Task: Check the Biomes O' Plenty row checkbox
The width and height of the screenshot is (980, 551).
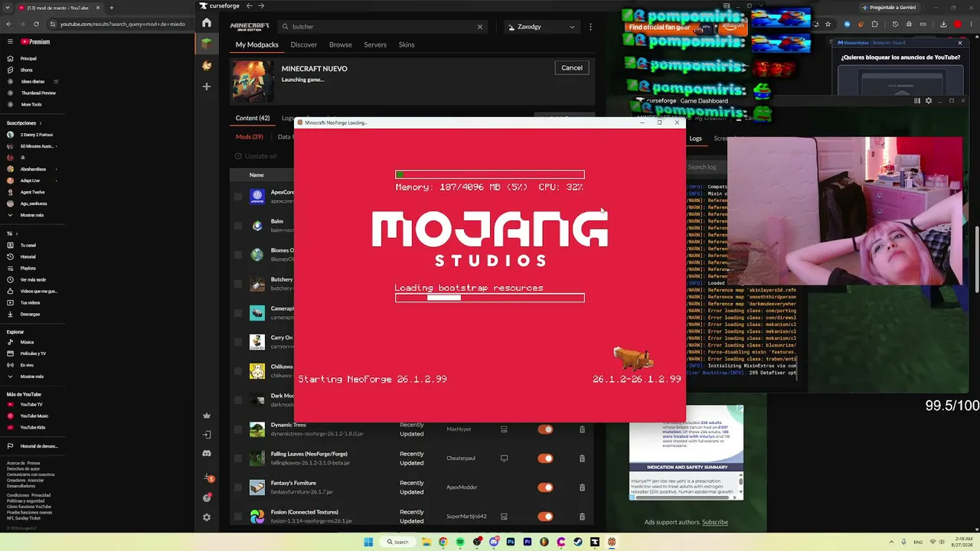Action: point(238,255)
